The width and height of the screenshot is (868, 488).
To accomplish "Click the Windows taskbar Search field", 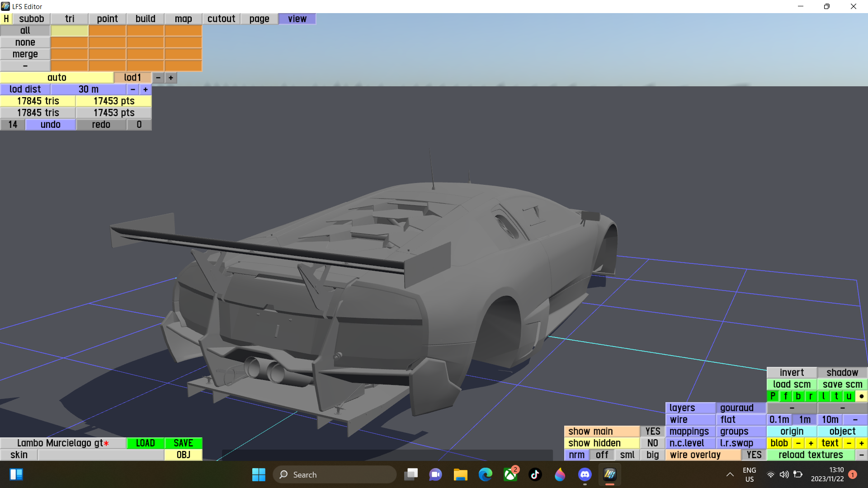I will point(335,474).
